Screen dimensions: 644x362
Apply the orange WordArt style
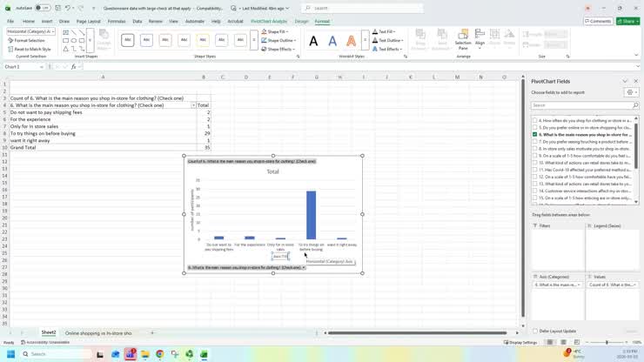click(x=352, y=41)
